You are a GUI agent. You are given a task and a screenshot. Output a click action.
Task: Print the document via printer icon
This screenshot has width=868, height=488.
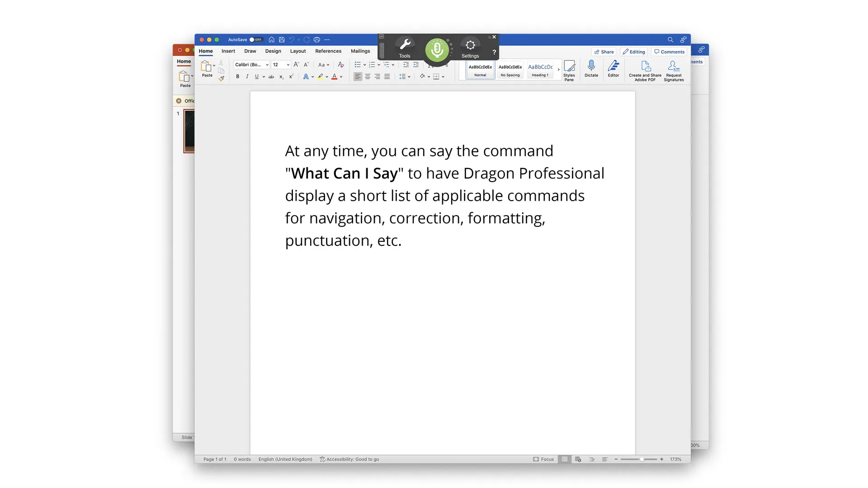coord(317,40)
